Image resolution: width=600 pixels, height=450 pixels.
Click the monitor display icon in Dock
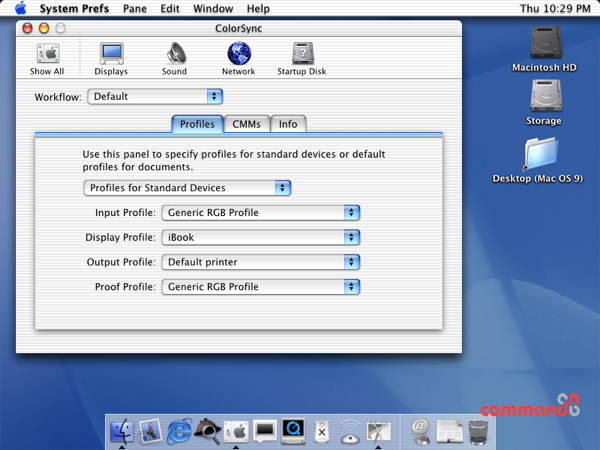coord(265,432)
